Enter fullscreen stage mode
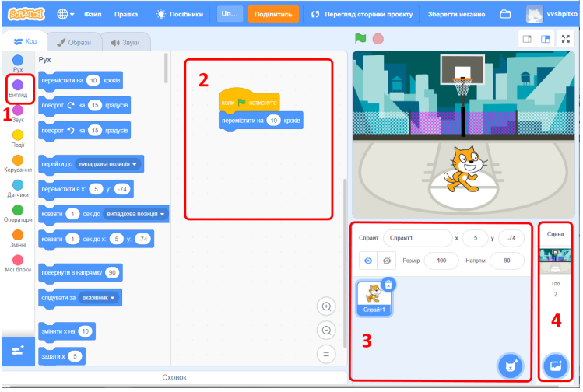Image resolution: width=583 pixels, height=392 pixels. [566, 38]
